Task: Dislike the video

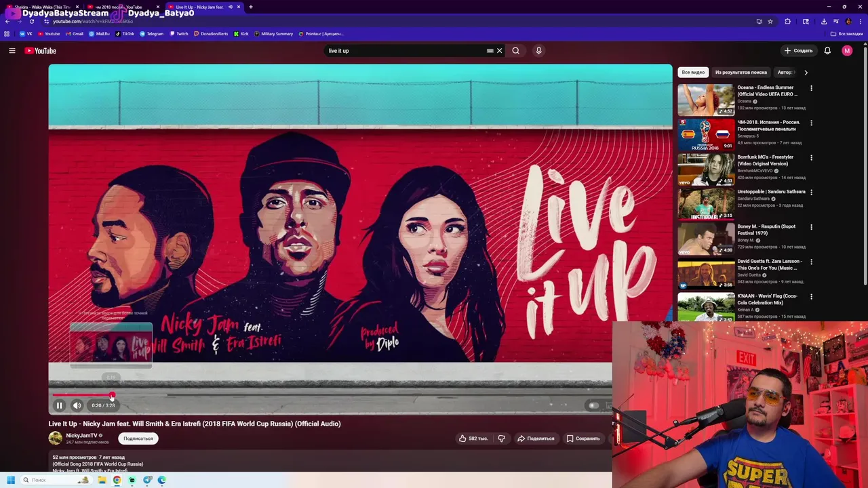Action: 501,439
